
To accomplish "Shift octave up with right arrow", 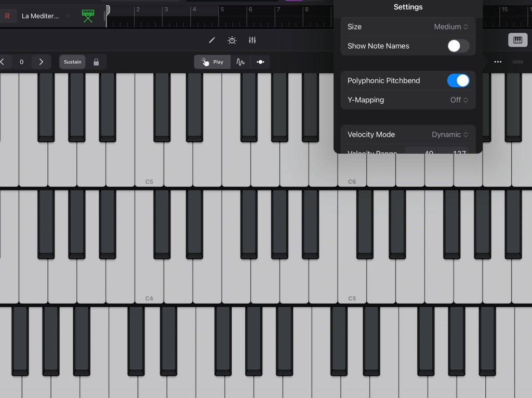I will pyautogui.click(x=41, y=62).
